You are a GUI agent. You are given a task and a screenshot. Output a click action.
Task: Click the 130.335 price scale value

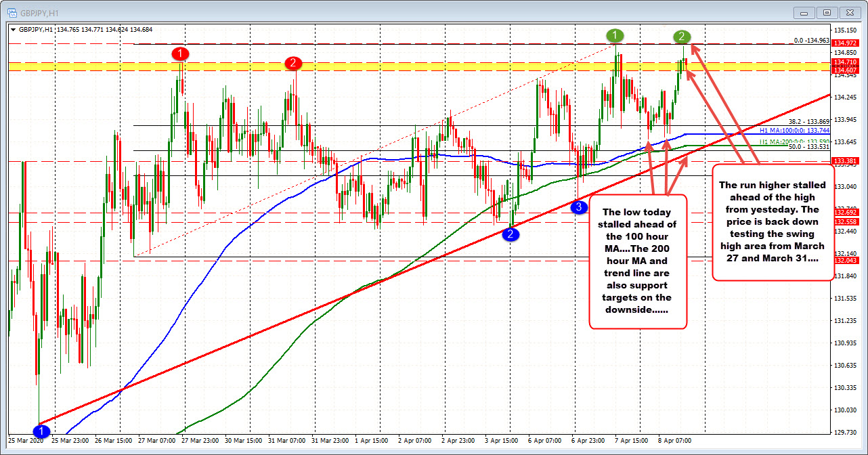point(845,388)
